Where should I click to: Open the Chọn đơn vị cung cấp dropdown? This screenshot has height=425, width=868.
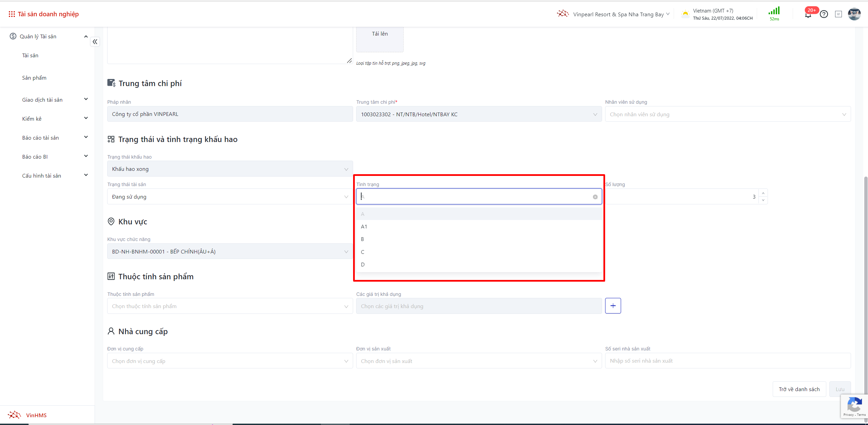[x=230, y=361]
